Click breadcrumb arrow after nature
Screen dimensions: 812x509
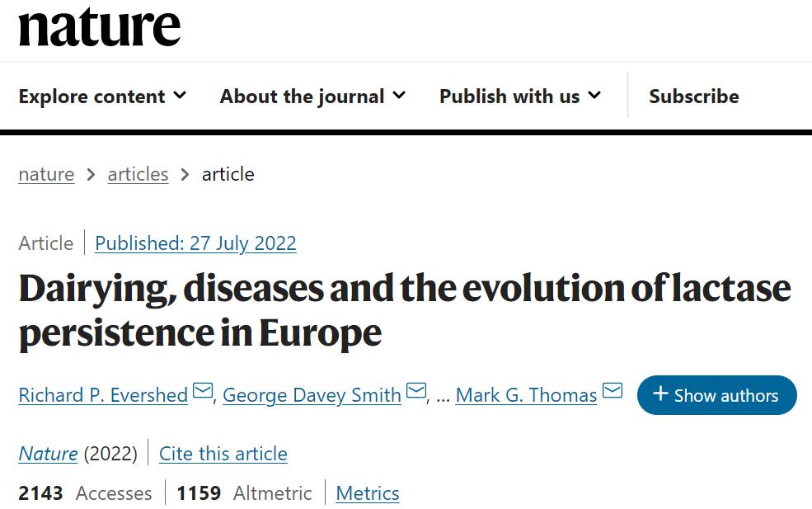pyautogui.click(x=91, y=175)
